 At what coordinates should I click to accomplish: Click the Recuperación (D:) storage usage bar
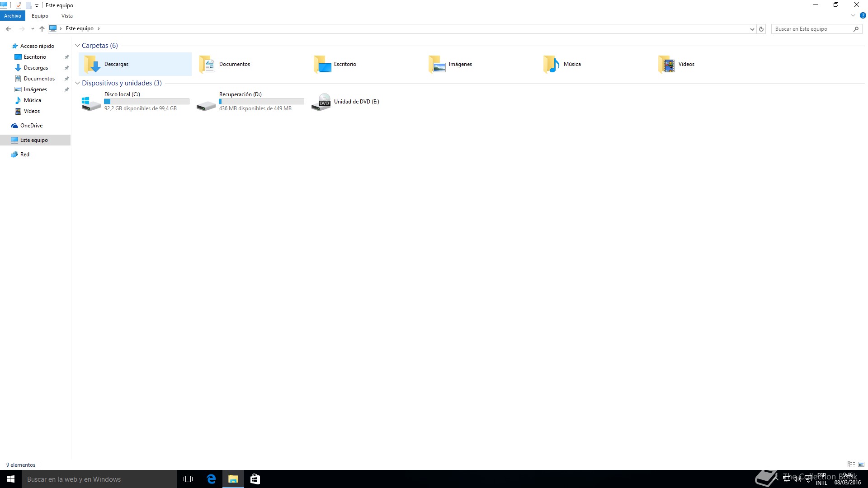[x=261, y=102]
